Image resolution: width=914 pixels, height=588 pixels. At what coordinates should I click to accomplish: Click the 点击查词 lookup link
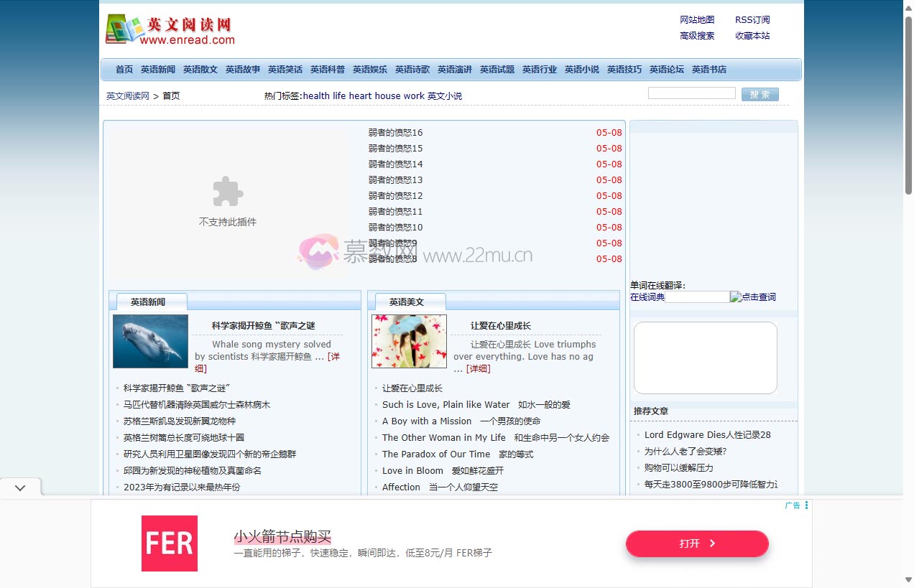coord(758,297)
